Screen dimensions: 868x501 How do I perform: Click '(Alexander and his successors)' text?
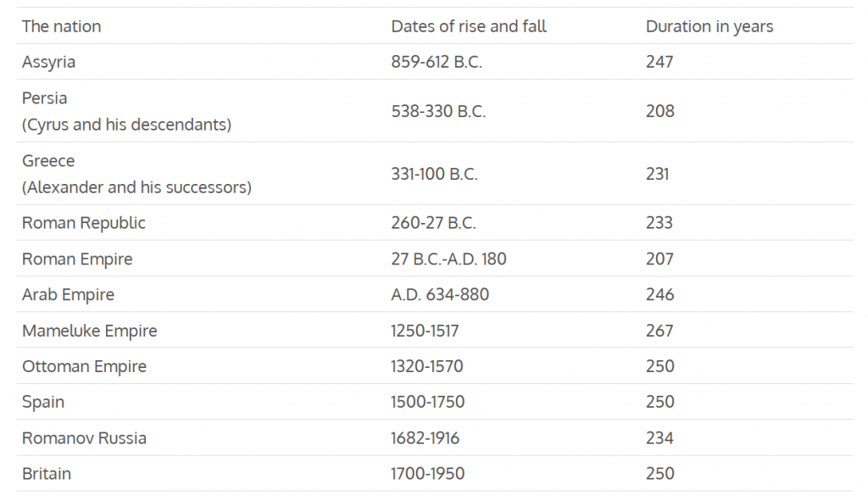coord(136,187)
